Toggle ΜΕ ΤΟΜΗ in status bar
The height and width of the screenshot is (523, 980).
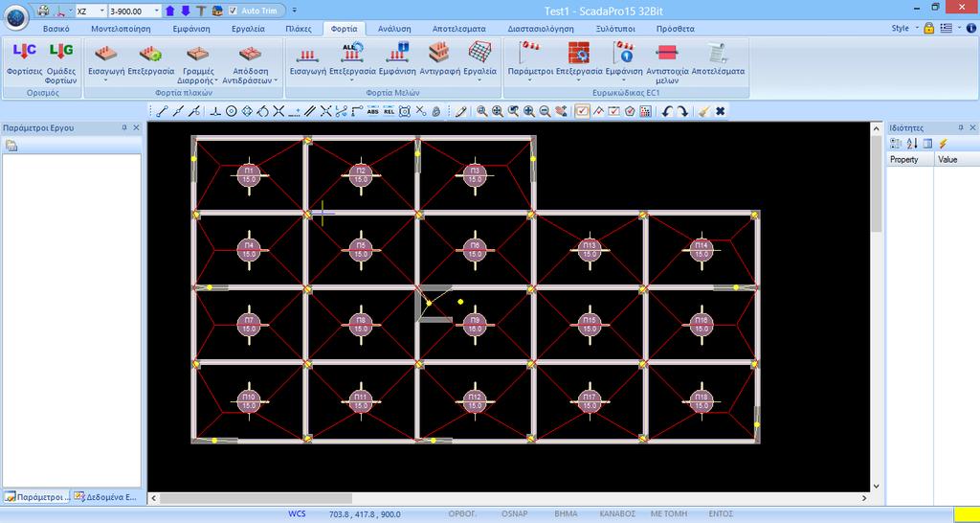668,513
